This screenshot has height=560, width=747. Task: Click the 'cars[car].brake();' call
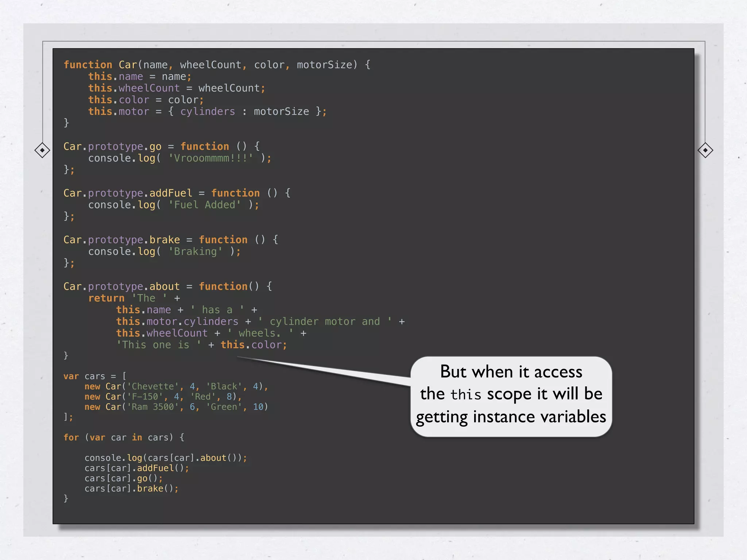pos(131,489)
